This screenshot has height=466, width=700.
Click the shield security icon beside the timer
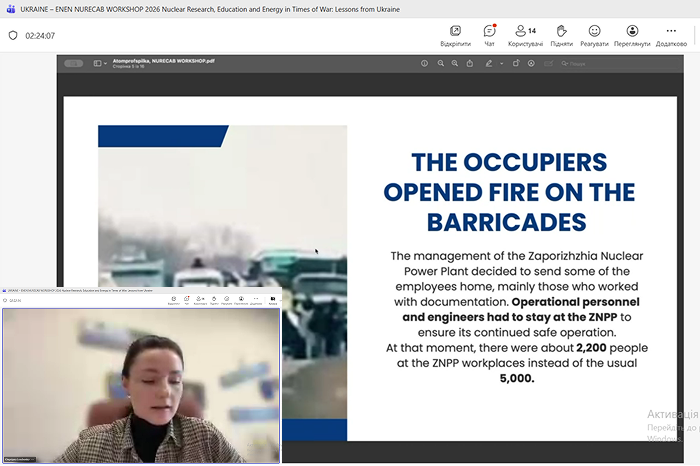point(12,35)
